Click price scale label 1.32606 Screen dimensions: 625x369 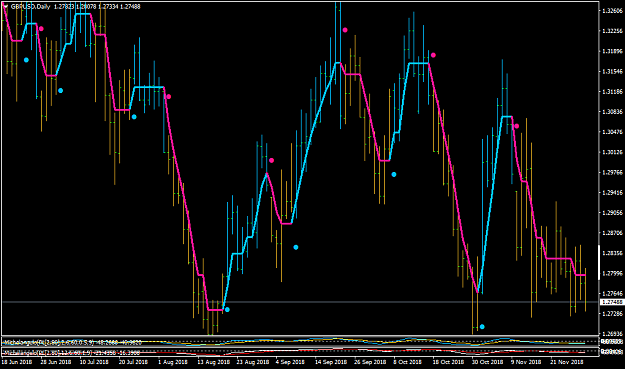tap(612, 11)
